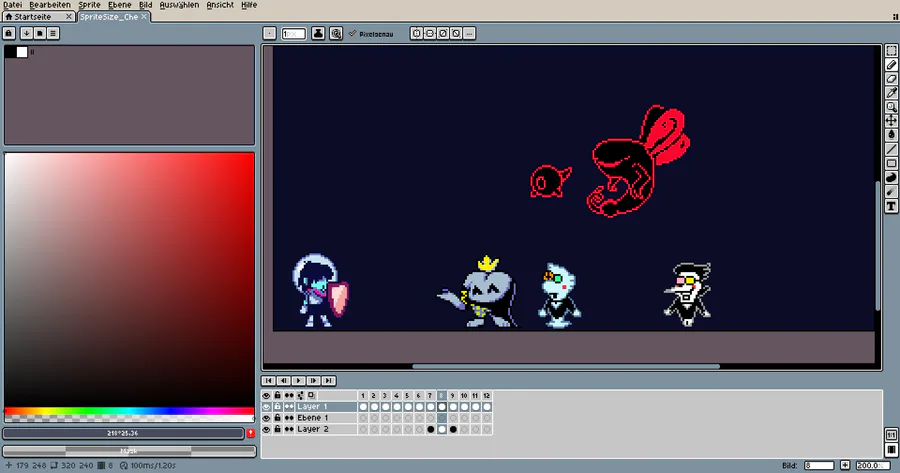Select Layer 2 cel at frame 7
Image resolution: width=900 pixels, height=473 pixels.
pos(430,429)
